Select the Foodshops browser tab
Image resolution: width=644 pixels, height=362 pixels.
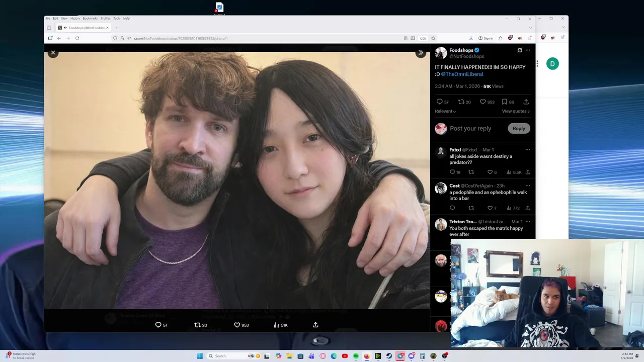point(83,28)
